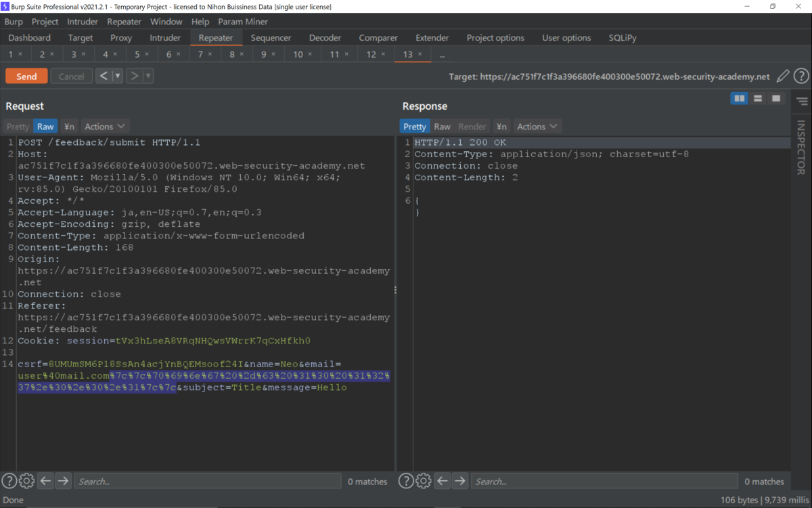
Task: Switch to the Extender tab
Action: coord(432,38)
